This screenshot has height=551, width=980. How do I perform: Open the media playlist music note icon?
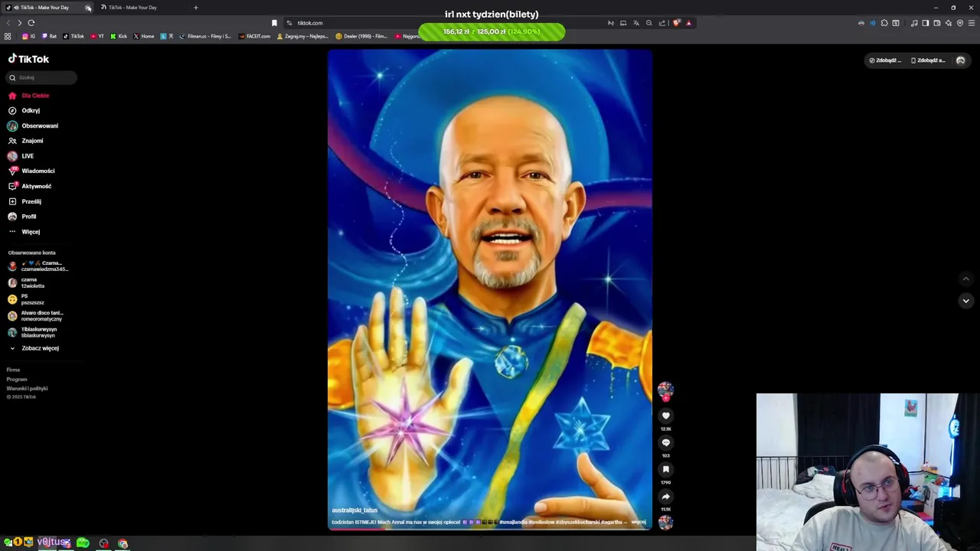[x=913, y=23]
